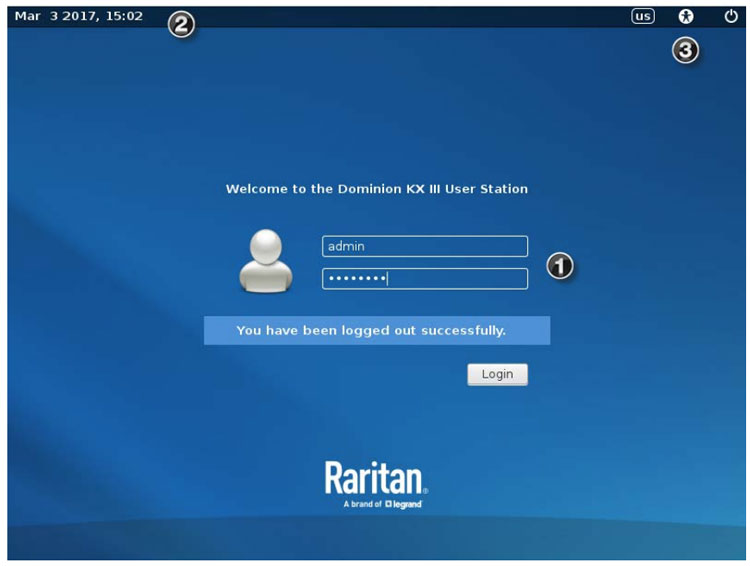Click the numbered callout 3 marker
The height and width of the screenshot is (566, 750).
tap(685, 52)
